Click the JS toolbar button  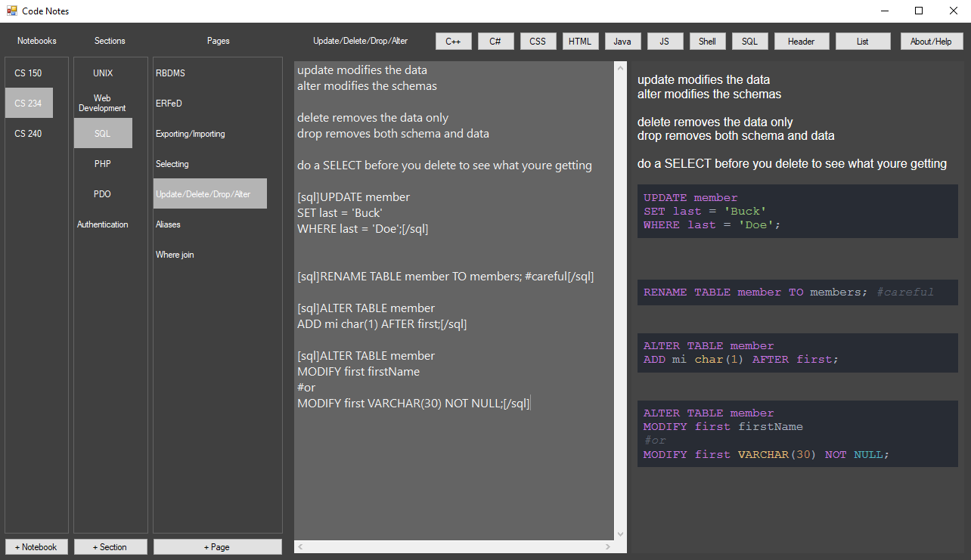click(x=665, y=42)
